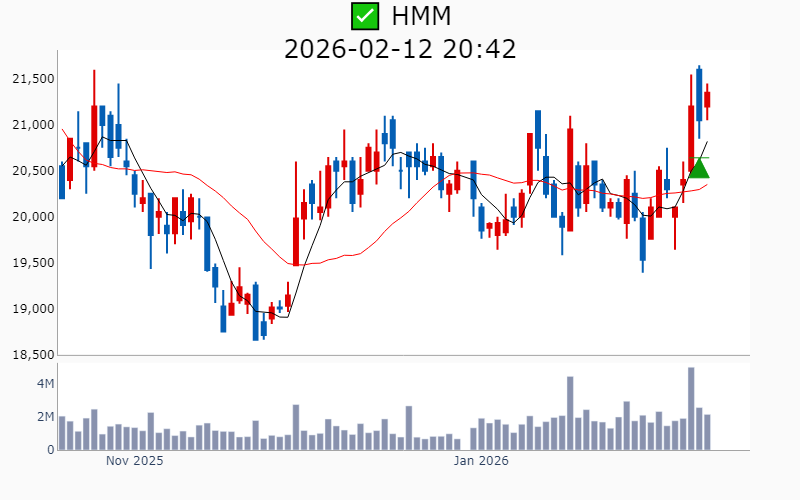800x500 pixels.
Task: Click the Jan 2026 date axis label
Action: (x=481, y=461)
